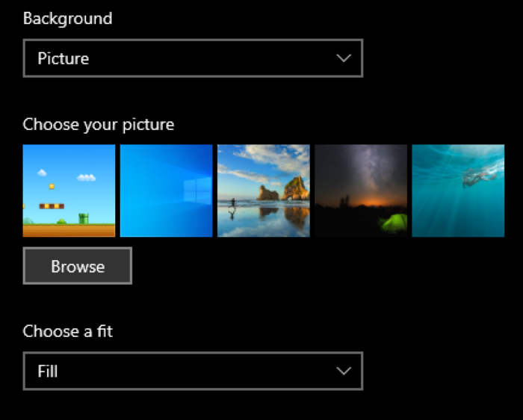Choose the blue Windows 10 logo wallpaper
The width and height of the screenshot is (523, 420).
click(x=166, y=191)
